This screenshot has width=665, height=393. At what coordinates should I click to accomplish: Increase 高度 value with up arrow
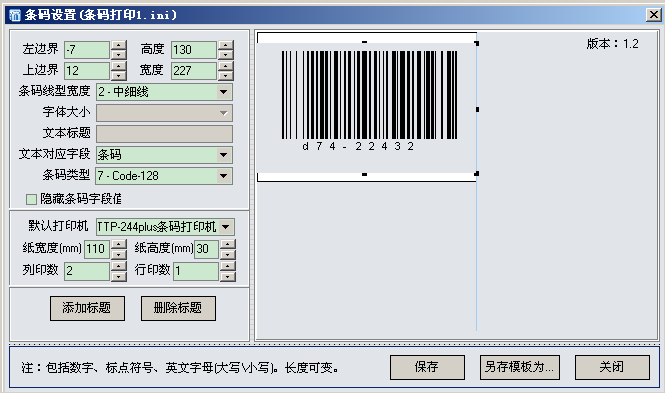tap(226, 45)
